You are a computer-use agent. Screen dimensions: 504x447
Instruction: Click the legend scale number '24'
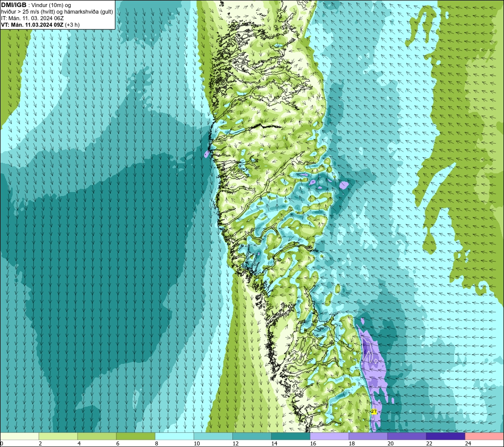coord(468,443)
